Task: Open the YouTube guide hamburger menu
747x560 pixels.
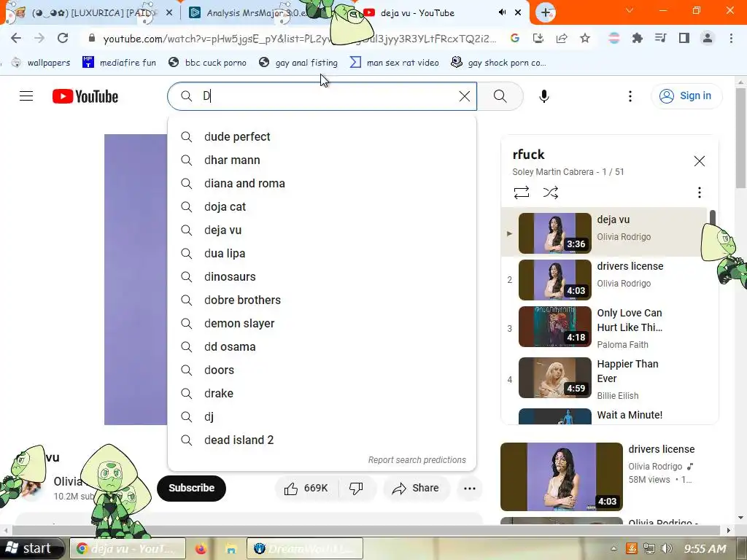Action: 26,96
